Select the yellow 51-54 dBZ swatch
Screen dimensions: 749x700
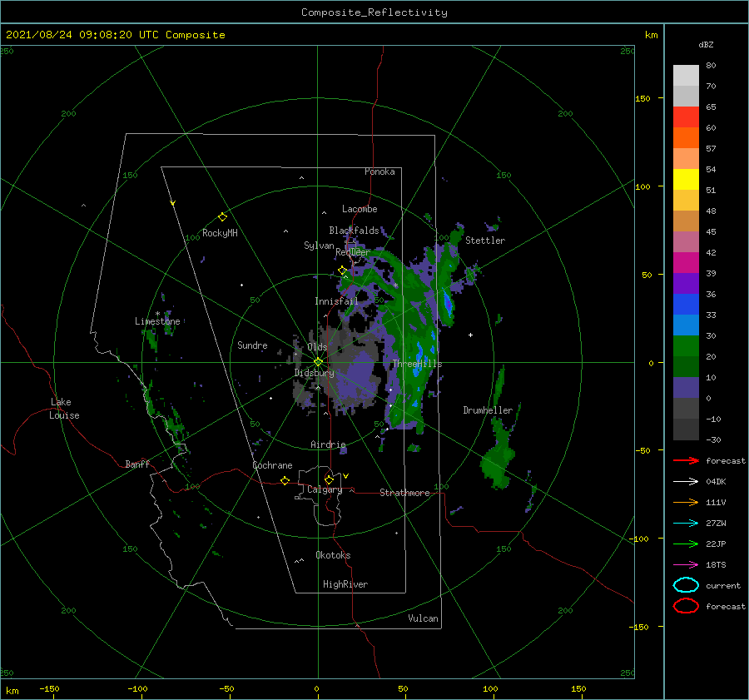point(686,180)
